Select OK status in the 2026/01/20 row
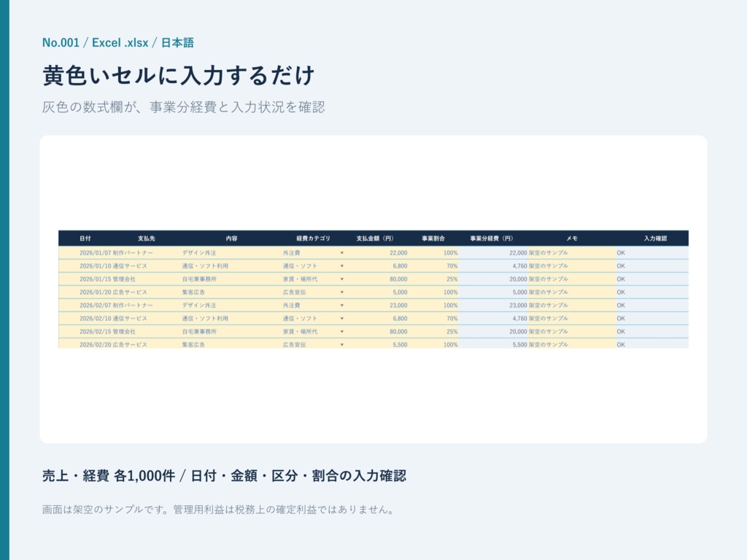This screenshot has height=560, width=747. point(621,292)
